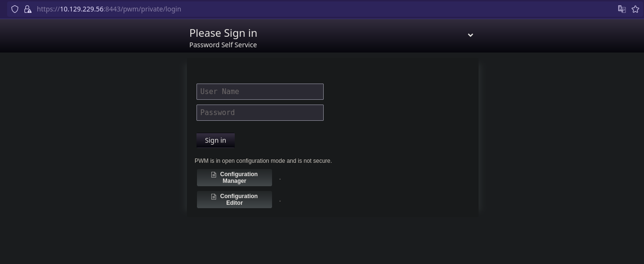Bookmark this page with the star icon
The width and height of the screenshot is (644, 264).
[635, 9]
